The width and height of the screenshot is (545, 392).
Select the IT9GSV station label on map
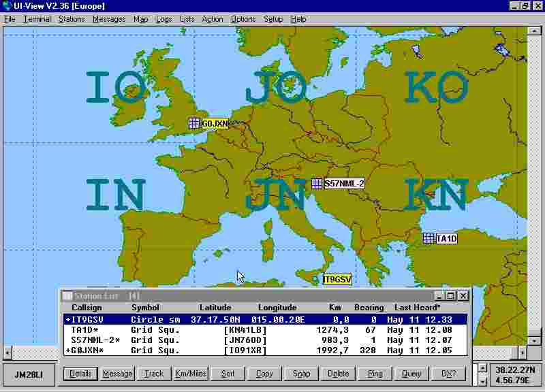[337, 280]
